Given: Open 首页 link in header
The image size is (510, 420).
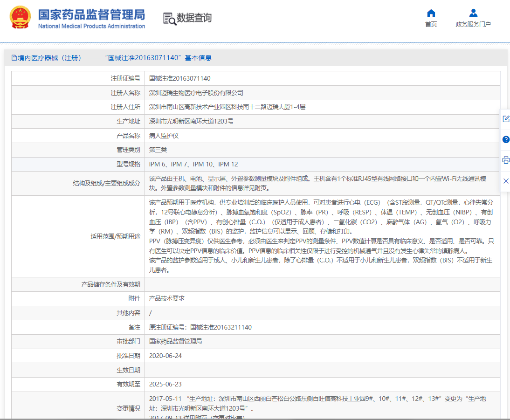Looking at the screenshot, I should click(x=431, y=24).
